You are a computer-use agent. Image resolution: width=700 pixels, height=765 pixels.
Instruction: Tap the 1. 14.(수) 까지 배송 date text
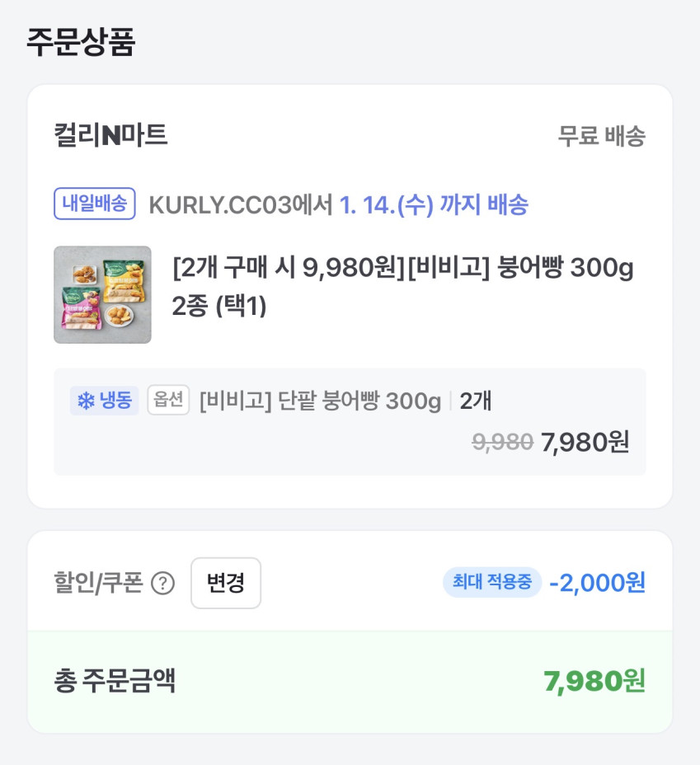click(x=434, y=204)
